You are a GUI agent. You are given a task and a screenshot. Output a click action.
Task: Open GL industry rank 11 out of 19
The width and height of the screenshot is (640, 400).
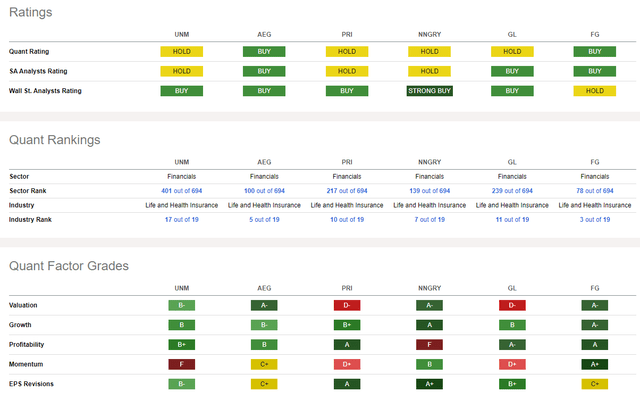coord(512,220)
